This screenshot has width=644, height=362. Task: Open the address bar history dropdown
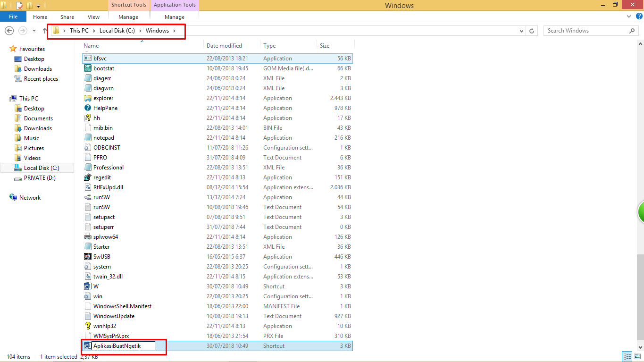[x=521, y=31]
